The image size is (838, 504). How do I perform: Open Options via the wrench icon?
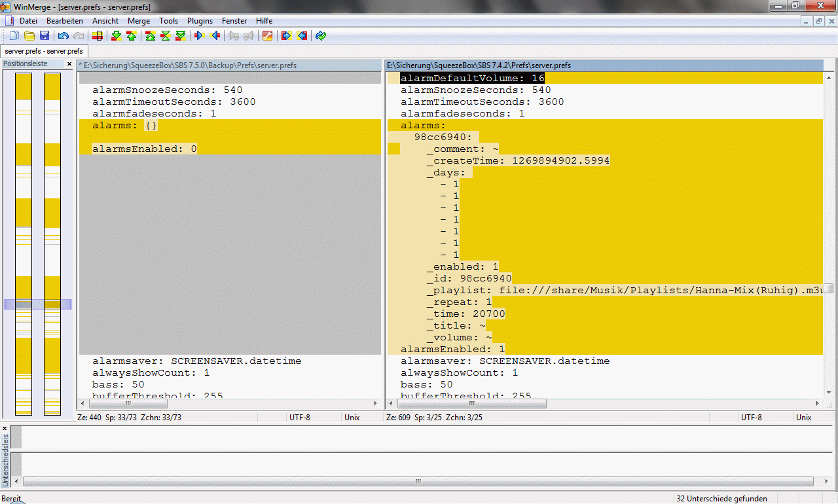pyautogui.click(x=267, y=36)
